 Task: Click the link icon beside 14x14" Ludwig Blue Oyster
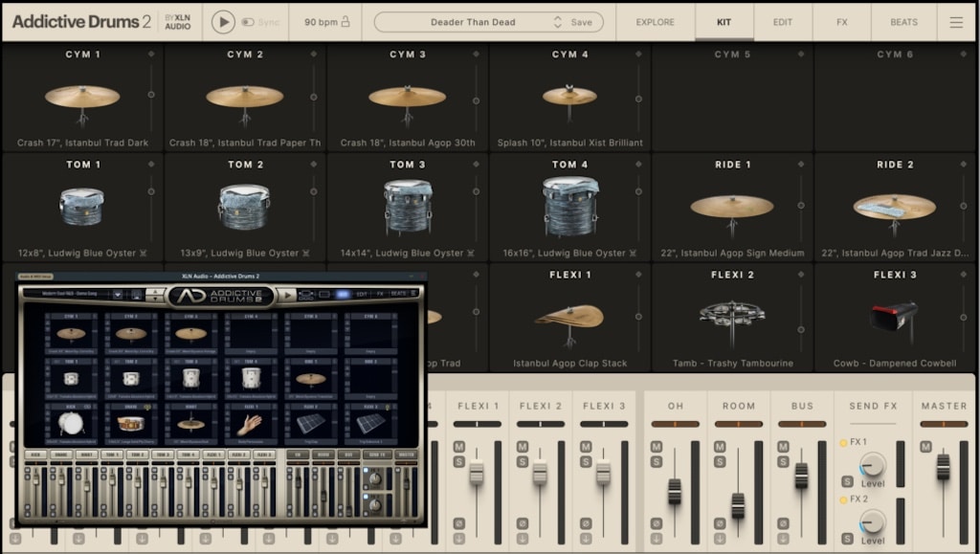coord(471,253)
